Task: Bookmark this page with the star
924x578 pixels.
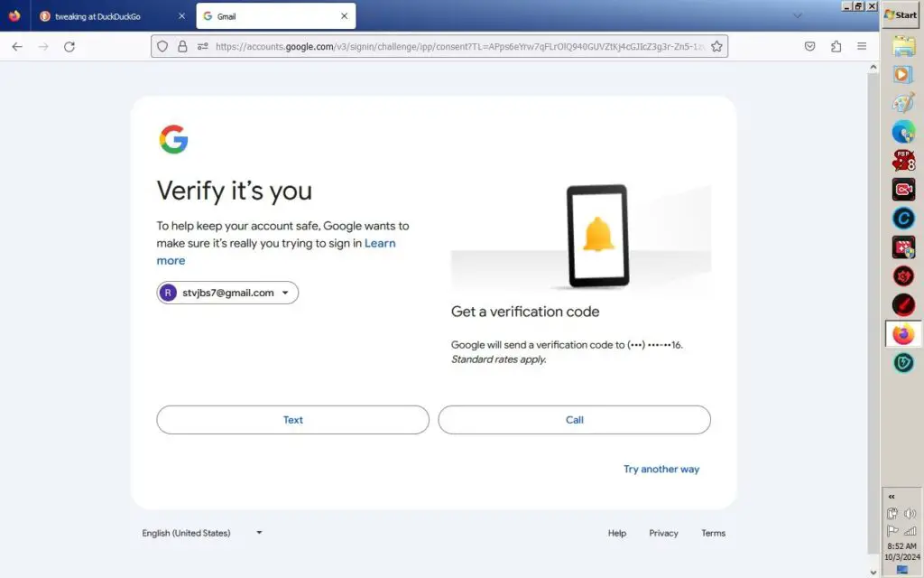Action: (716, 46)
